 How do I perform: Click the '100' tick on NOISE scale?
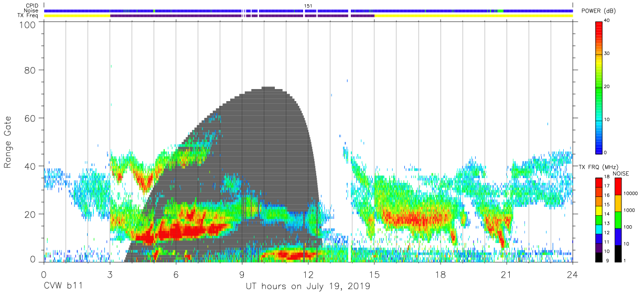(x=628, y=227)
